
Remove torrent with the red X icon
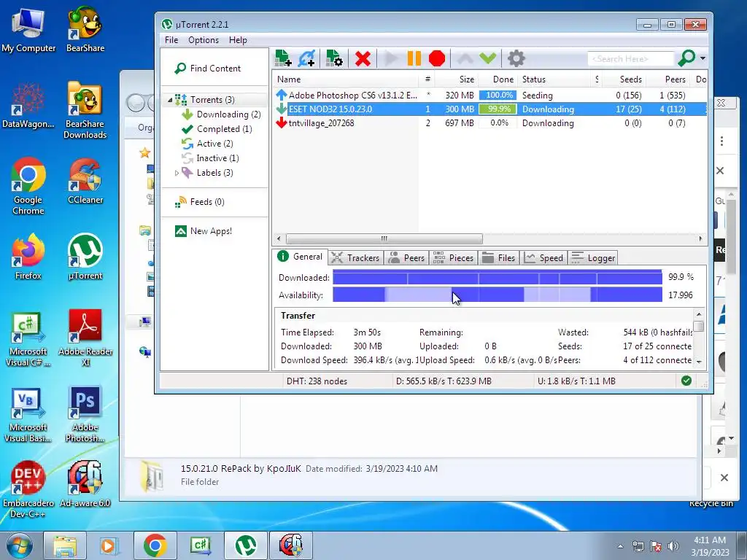point(363,58)
